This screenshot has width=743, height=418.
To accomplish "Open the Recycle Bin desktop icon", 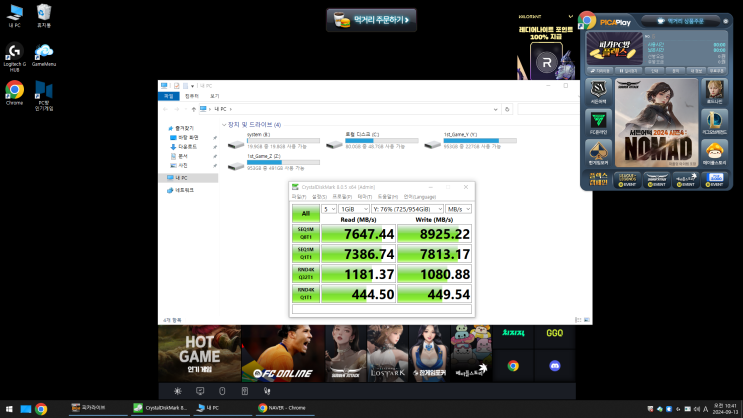I will [44, 16].
